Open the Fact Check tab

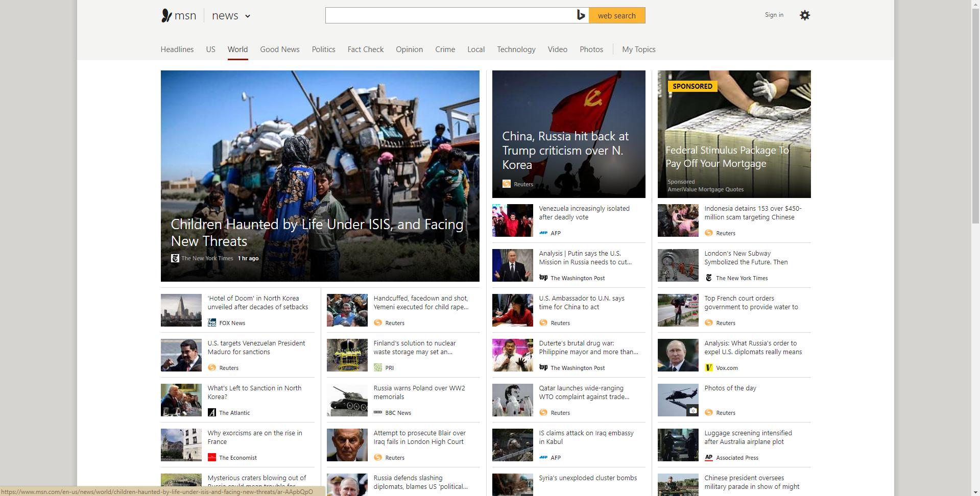coord(366,49)
